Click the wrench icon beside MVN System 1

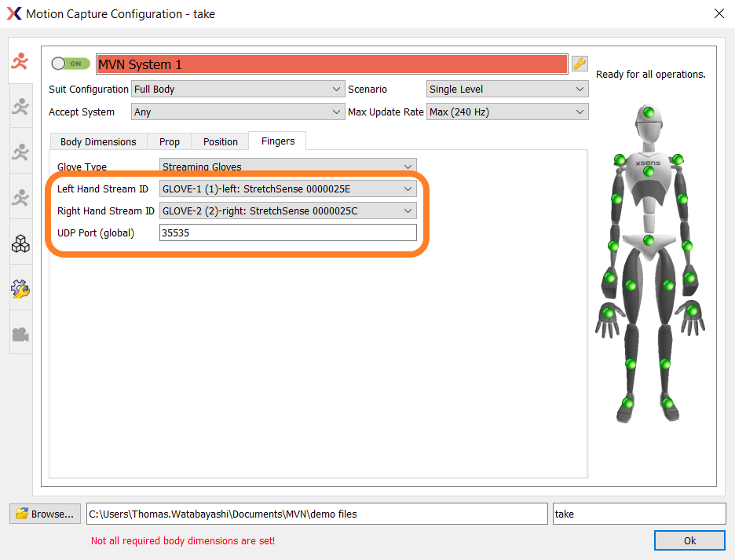pyautogui.click(x=580, y=64)
